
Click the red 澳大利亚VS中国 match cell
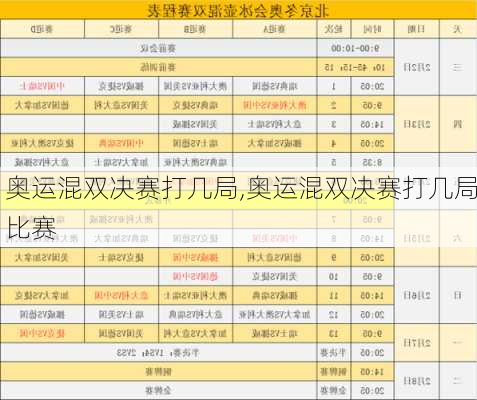275,105
